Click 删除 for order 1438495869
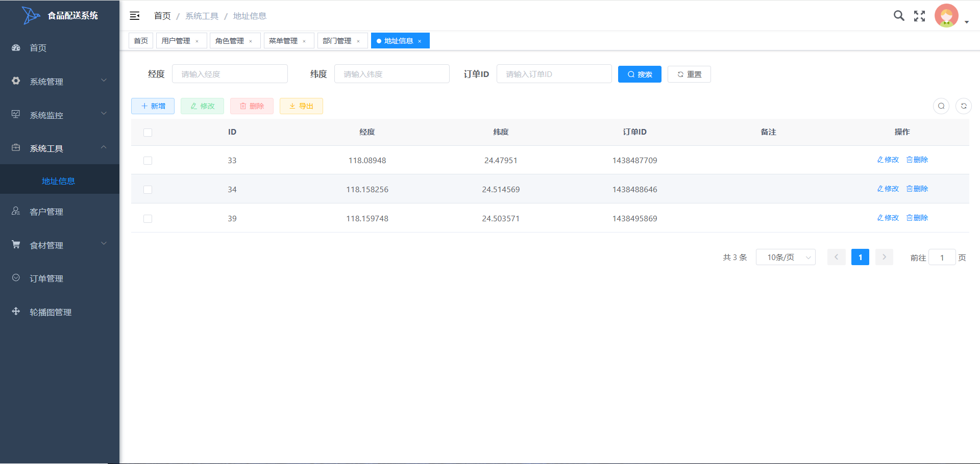 [917, 218]
